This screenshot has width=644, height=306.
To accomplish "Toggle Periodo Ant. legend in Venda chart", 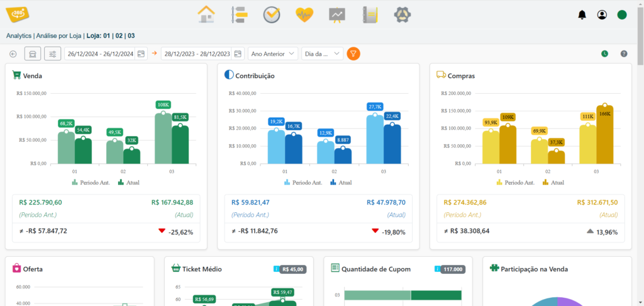I will pyautogui.click(x=91, y=182).
